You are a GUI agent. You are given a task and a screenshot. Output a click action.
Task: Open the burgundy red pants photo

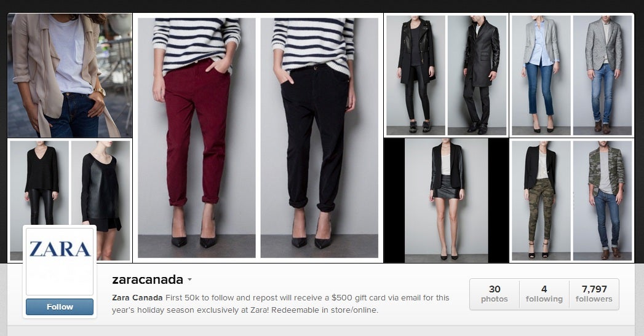[x=196, y=138]
